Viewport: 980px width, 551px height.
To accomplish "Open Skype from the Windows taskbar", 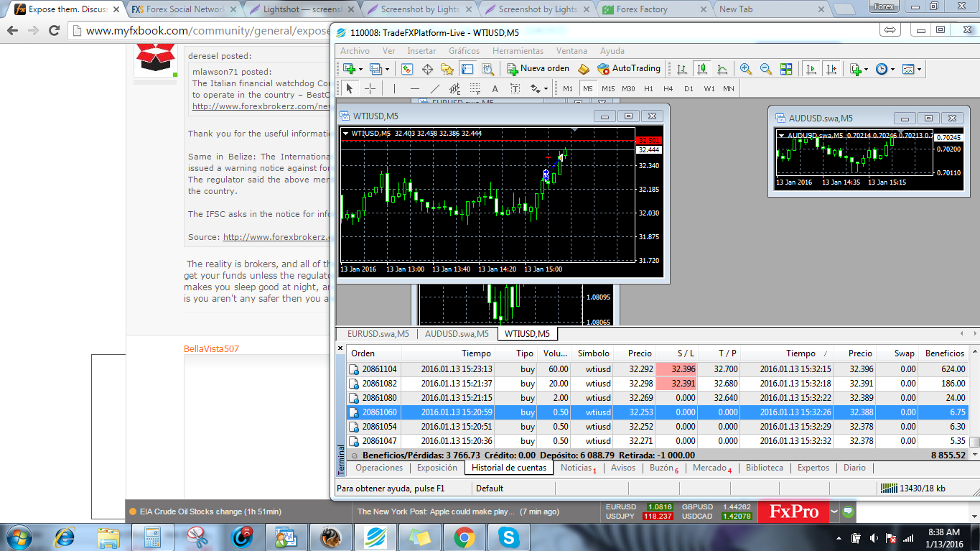I will (510, 537).
